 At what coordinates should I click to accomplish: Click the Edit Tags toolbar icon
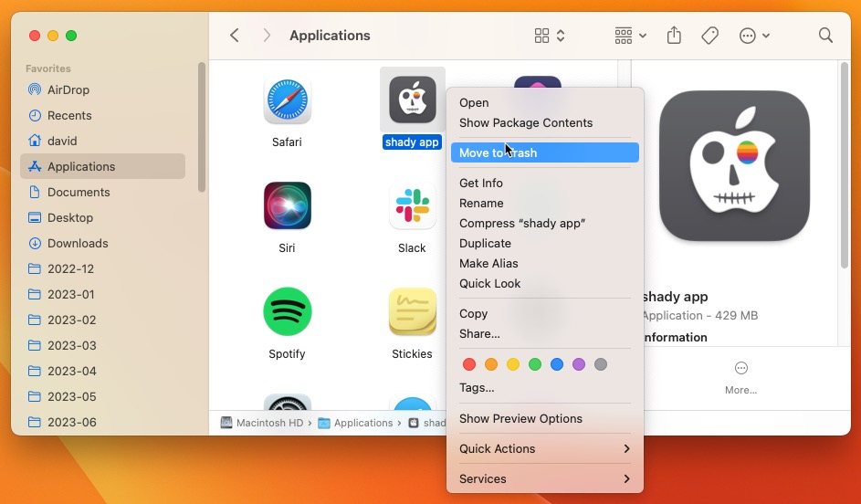coord(710,36)
